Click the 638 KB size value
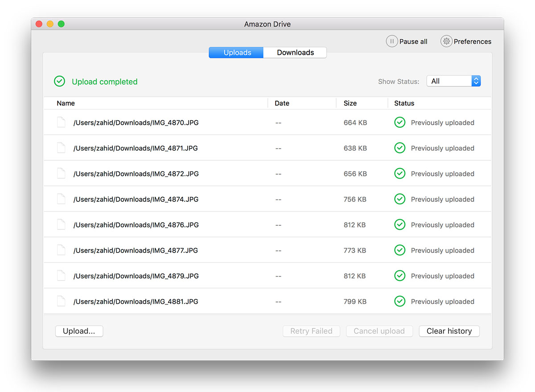Screen dimensions: 535x392 (355, 148)
